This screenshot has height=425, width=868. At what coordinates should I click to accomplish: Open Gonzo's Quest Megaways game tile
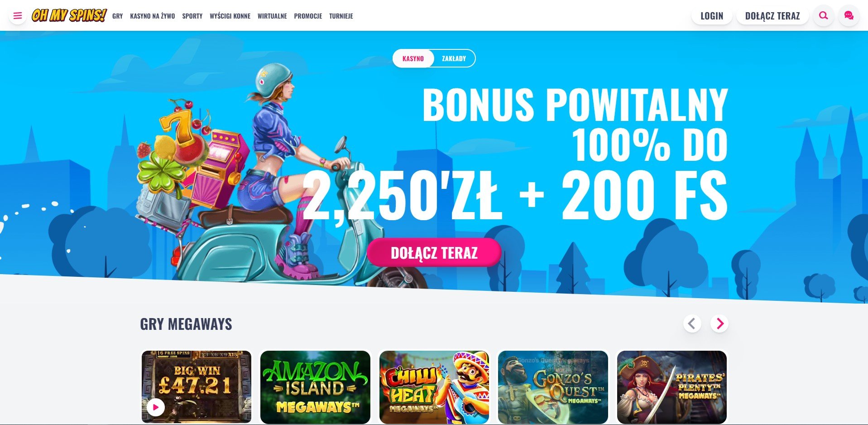point(553,387)
